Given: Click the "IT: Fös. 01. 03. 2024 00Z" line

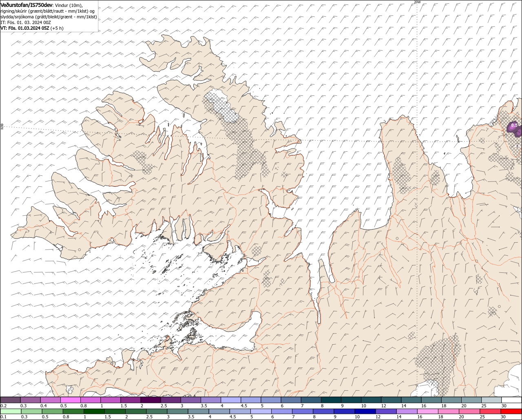Looking at the screenshot, I should (x=25, y=22).
